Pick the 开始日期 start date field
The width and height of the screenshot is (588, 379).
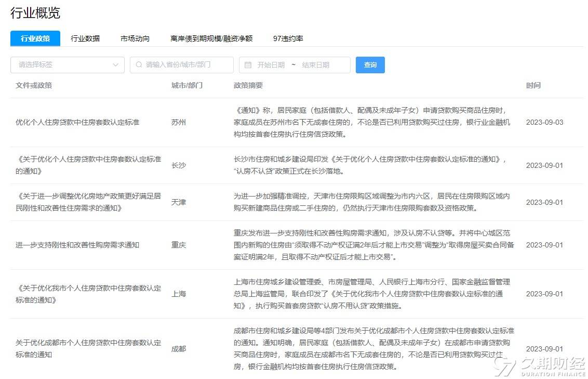[x=271, y=65]
